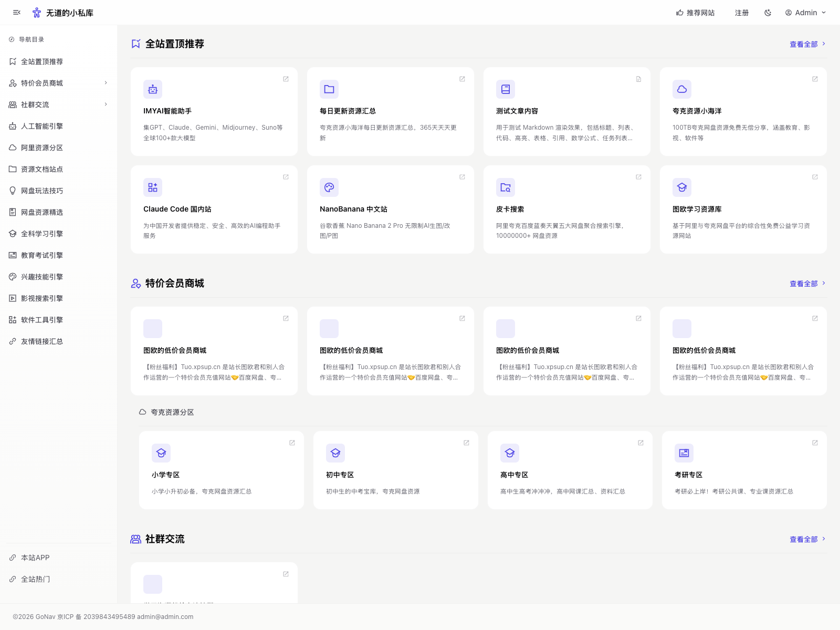Click the cloud icon on 夸克资源小海洋 card
The image size is (840, 630).
click(682, 89)
